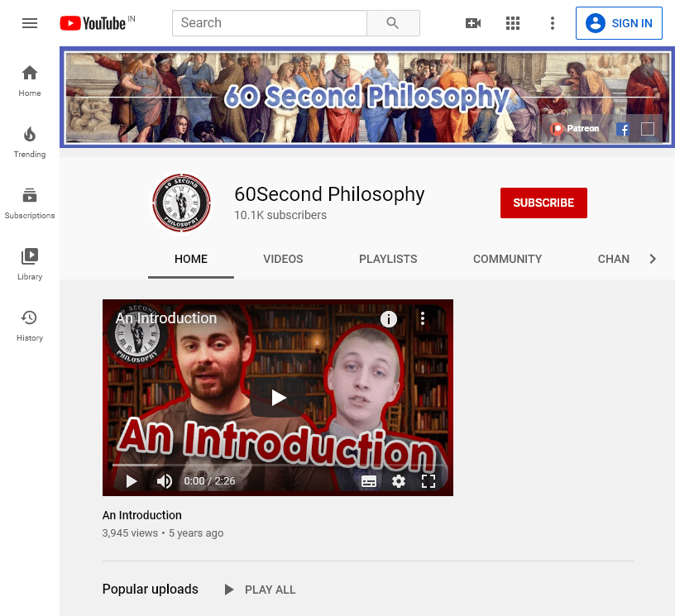Click the video progress bar
The width and height of the screenshot is (675, 616).
tap(278, 465)
